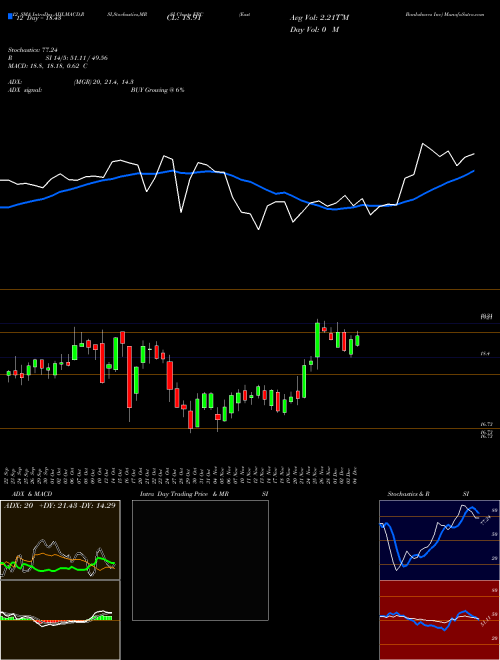Open the MACD histogram panel below ADX

[60, 620]
